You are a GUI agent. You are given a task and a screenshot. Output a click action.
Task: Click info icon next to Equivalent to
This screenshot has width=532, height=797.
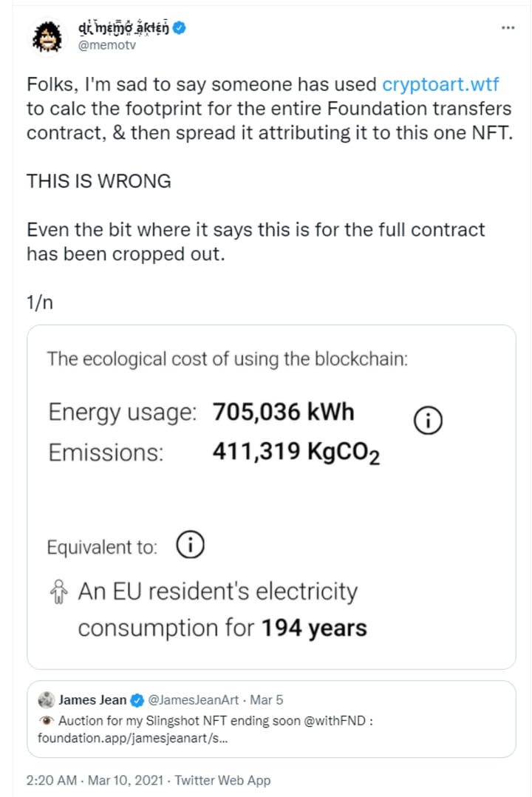tap(190, 546)
